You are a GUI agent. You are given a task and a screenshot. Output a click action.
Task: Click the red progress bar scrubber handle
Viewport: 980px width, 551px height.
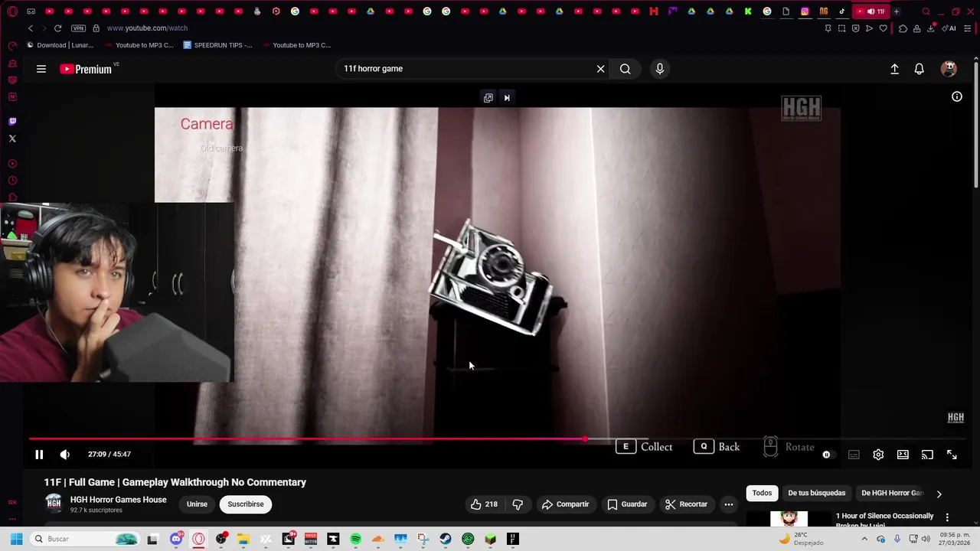(585, 439)
